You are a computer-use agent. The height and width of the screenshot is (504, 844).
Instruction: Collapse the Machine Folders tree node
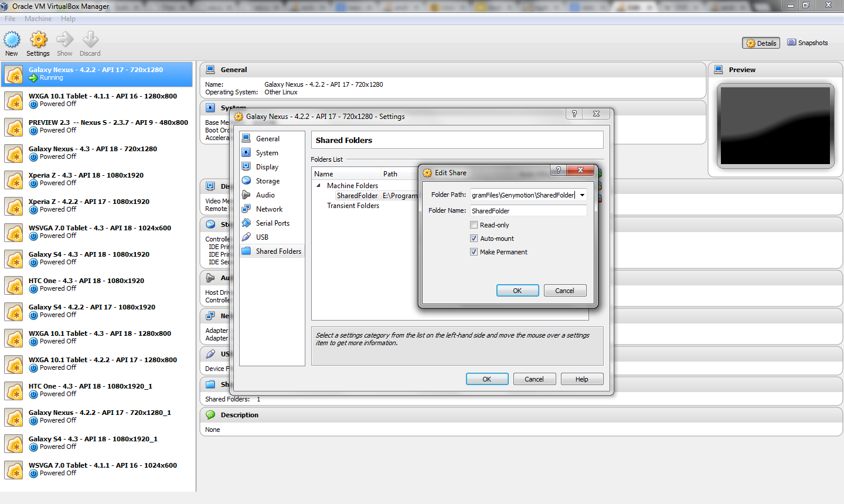pyautogui.click(x=319, y=186)
